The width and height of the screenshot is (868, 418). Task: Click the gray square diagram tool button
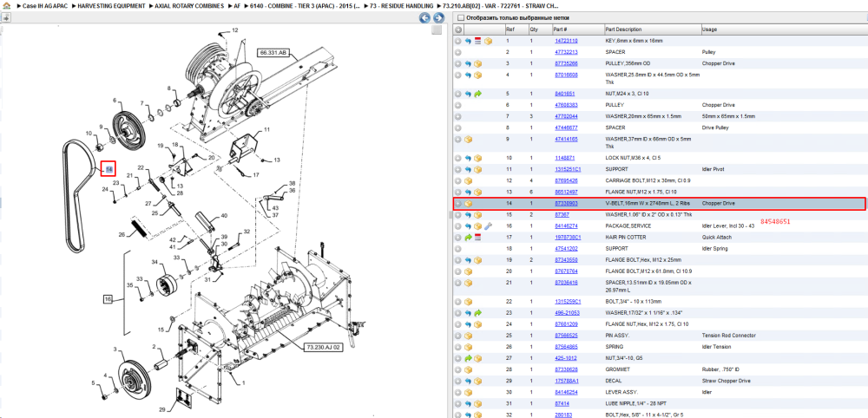[x=438, y=29]
